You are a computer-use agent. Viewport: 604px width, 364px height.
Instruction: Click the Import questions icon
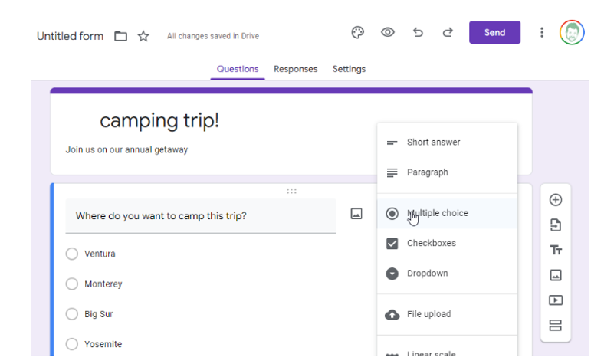coord(556,225)
